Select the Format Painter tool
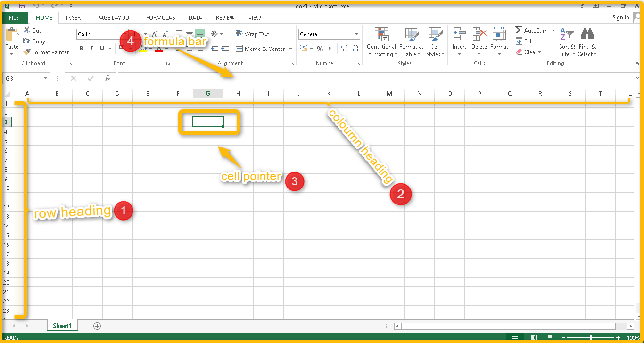Viewport: 644px width, 343px height. [x=46, y=52]
